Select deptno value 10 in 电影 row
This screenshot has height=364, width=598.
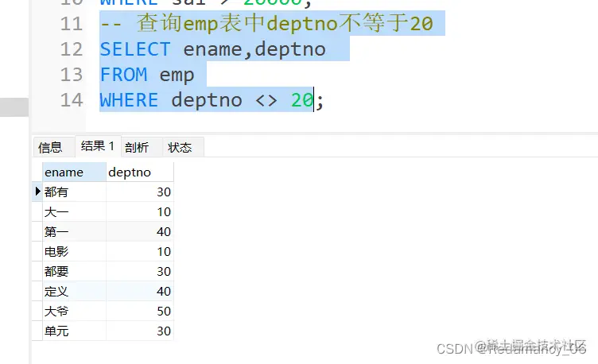coord(140,251)
